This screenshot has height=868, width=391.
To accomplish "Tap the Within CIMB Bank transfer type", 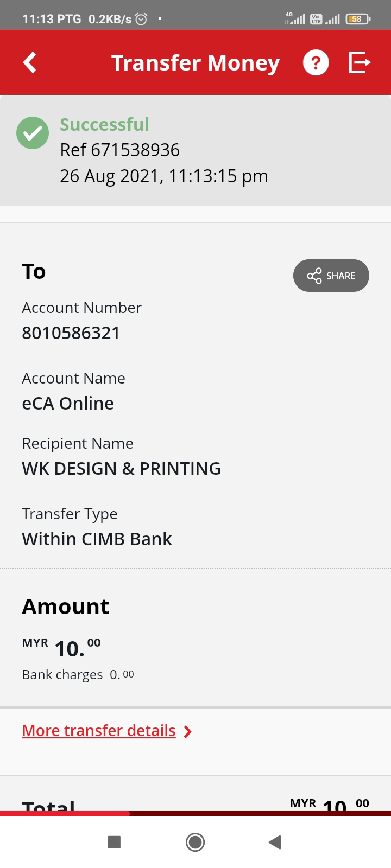I will (x=97, y=539).
